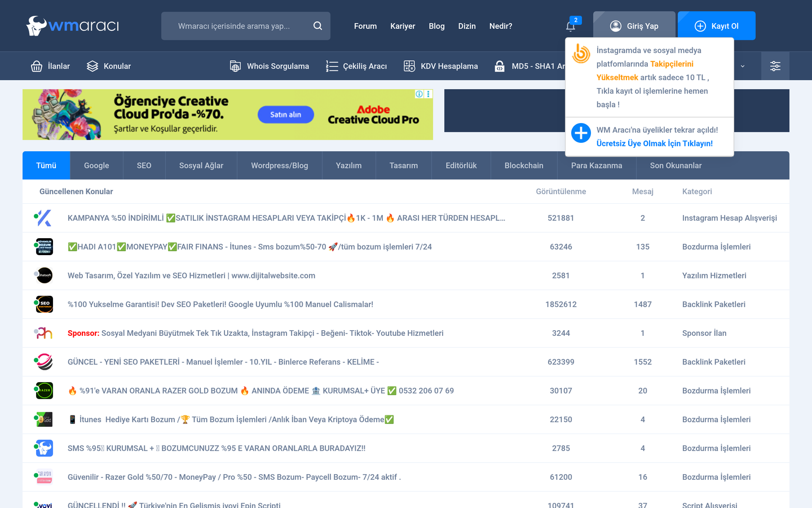Open %100 Yukselme Garantisi topic
The width and height of the screenshot is (812, 508).
(220, 304)
